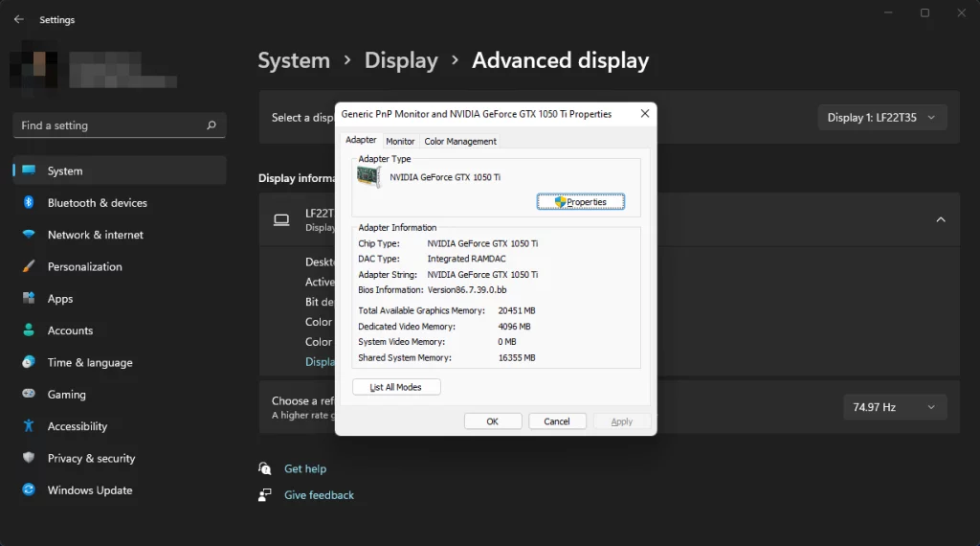Open adapter Properties button

coord(581,201)
